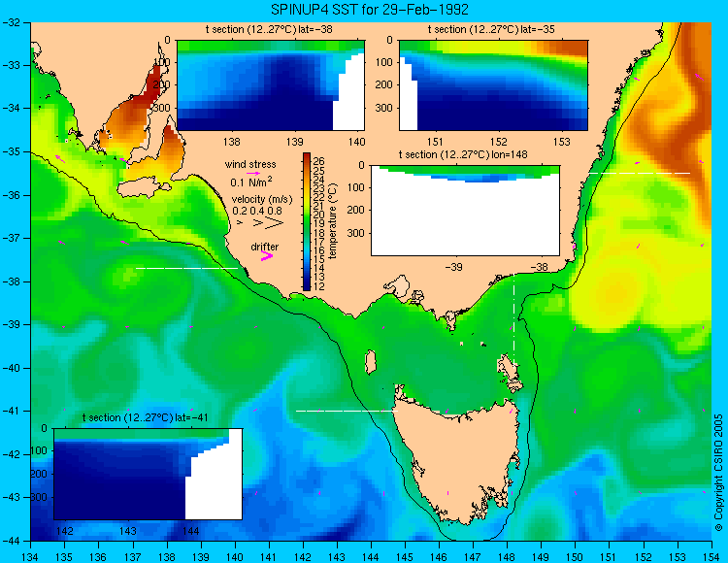The height and width of the screenshot is (563, 728).
Task: Click the title "SPINUP4 SST for 29-Feb-1992"
Action: tap(370, 10)
